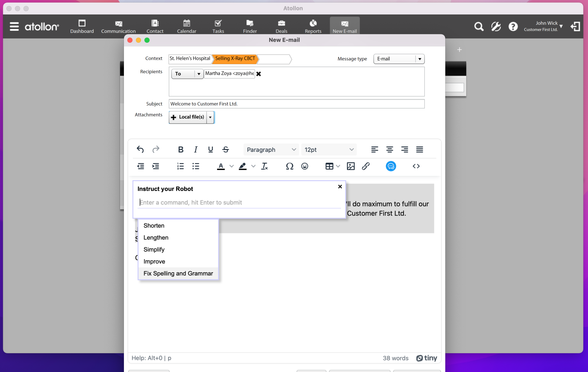The height and width of the screenshot is (372, 588).
Task: Open the Paragraph format dropdown
Action: [x=271, y=149]
